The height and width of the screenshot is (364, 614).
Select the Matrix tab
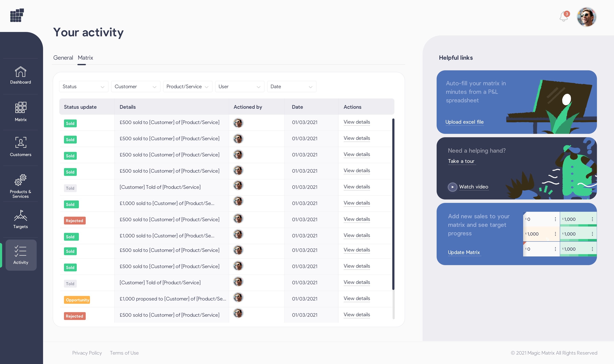(85, 58)
